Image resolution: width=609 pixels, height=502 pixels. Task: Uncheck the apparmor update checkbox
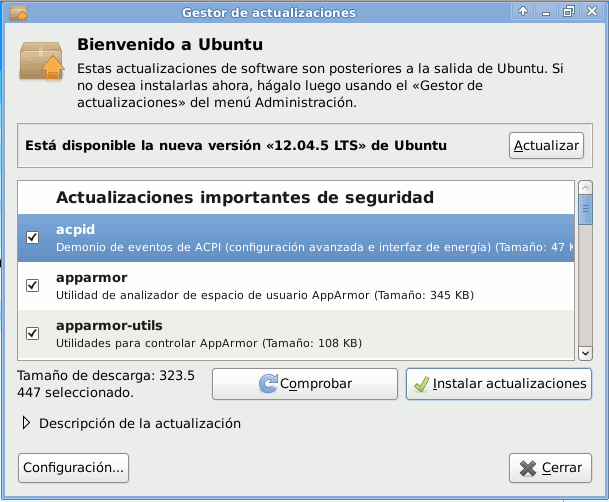tap(32, 285)
